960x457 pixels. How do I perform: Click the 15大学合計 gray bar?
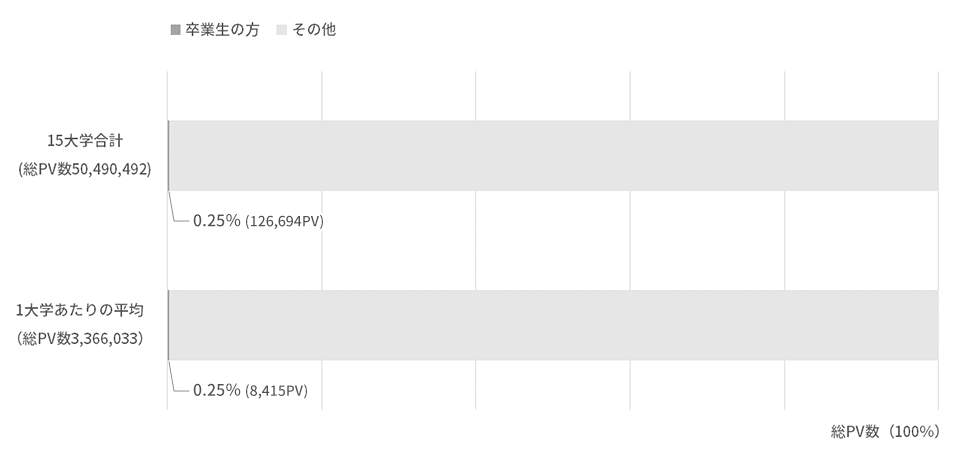[553, 156]
